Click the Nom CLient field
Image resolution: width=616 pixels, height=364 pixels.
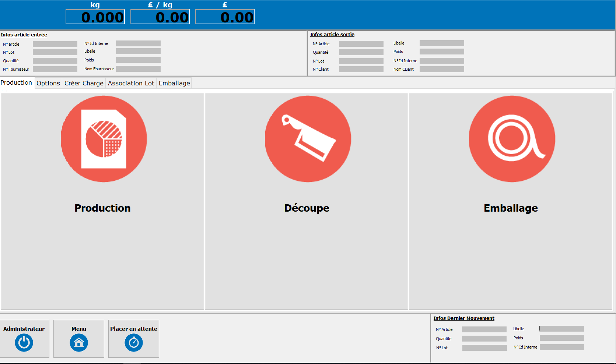click(x=442, y=69)
